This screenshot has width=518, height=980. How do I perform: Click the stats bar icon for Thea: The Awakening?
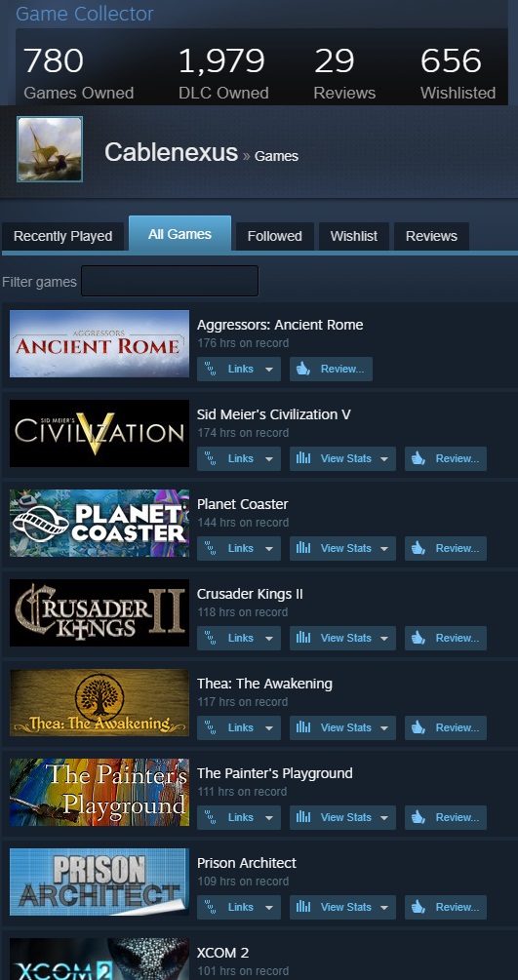pyautogui.click(x=303, y=727)
